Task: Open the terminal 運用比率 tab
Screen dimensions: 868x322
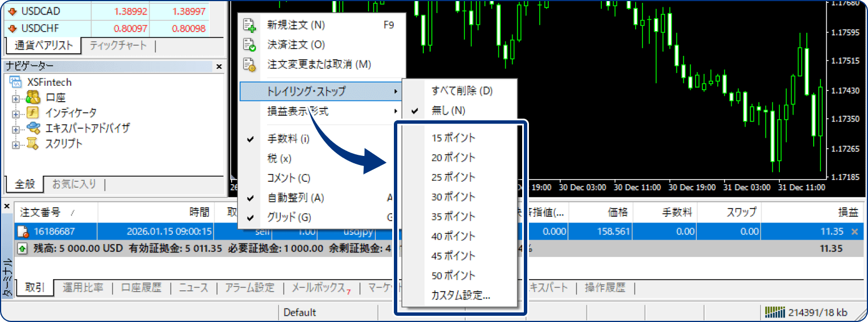Action: click(83, 288)
